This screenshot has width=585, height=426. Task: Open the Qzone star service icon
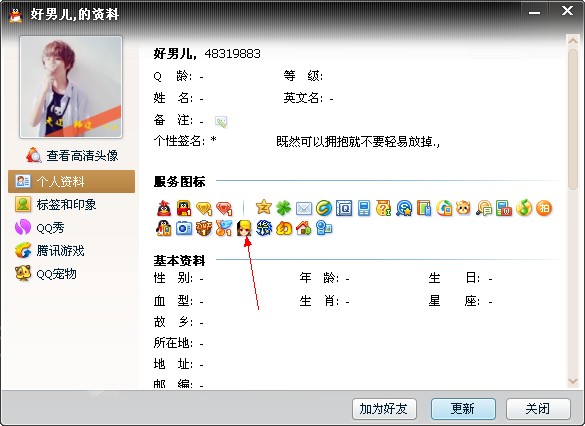[264, 207]
